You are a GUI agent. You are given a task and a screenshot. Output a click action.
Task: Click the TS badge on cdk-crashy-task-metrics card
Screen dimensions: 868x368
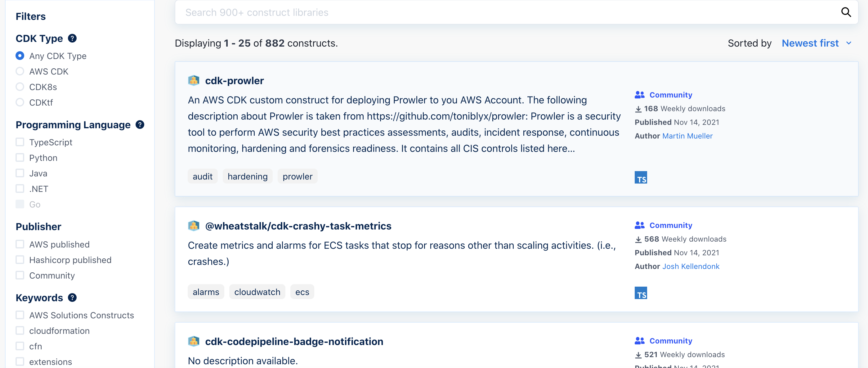641,293
